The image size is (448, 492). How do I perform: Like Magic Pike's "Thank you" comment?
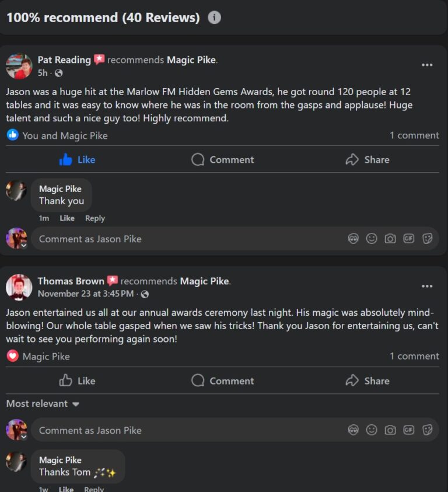(67, 218)
